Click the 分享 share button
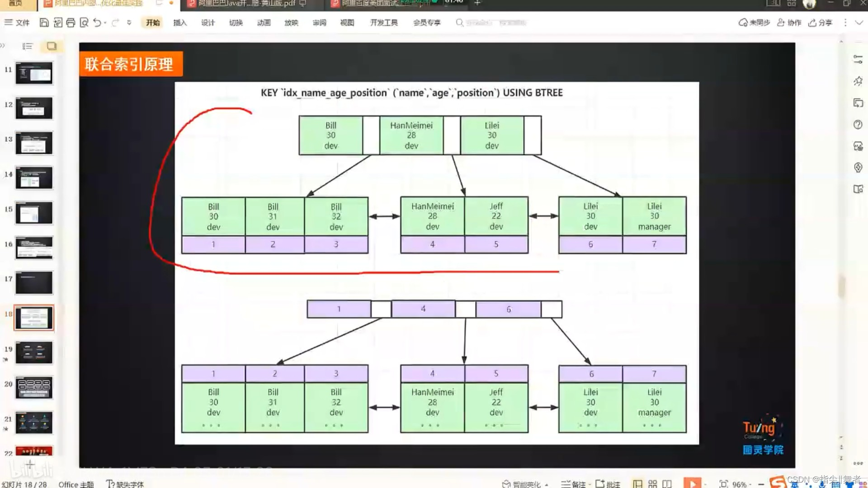Image resolution: width=868 pixels, height=488 pixels. coord(820,23)
